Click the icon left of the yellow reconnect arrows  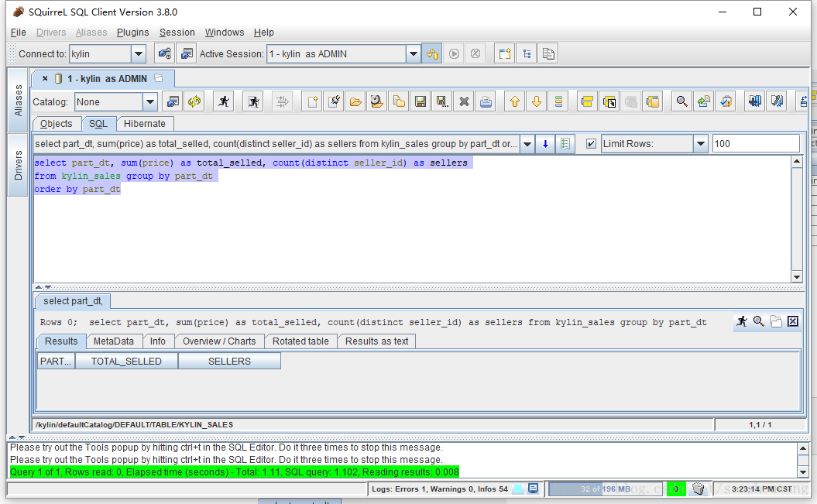click(173, 101)
